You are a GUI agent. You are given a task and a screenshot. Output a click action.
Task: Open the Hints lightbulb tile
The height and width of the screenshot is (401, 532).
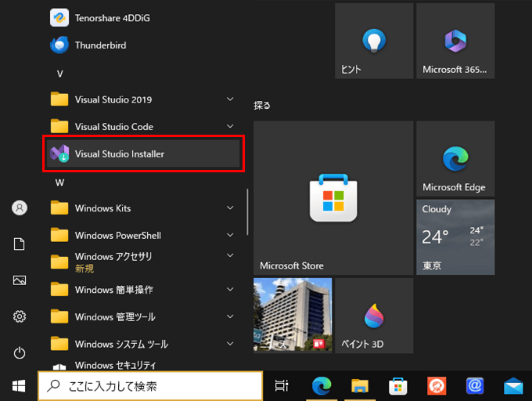click(373, 41)
